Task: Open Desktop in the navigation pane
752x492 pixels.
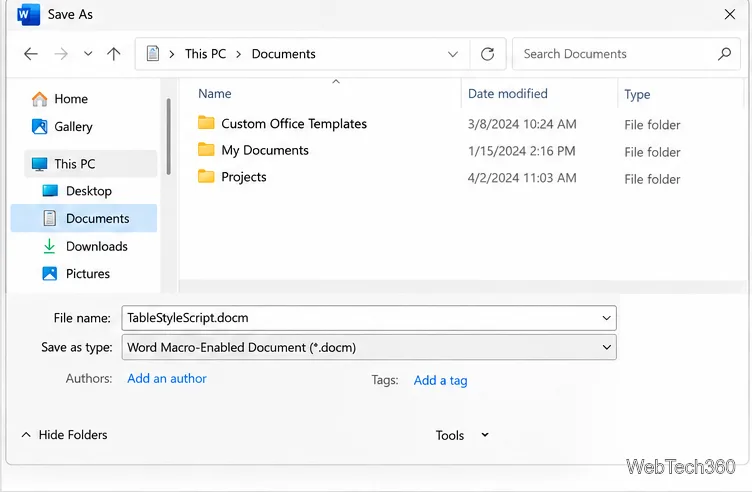Action: [89, 191]
